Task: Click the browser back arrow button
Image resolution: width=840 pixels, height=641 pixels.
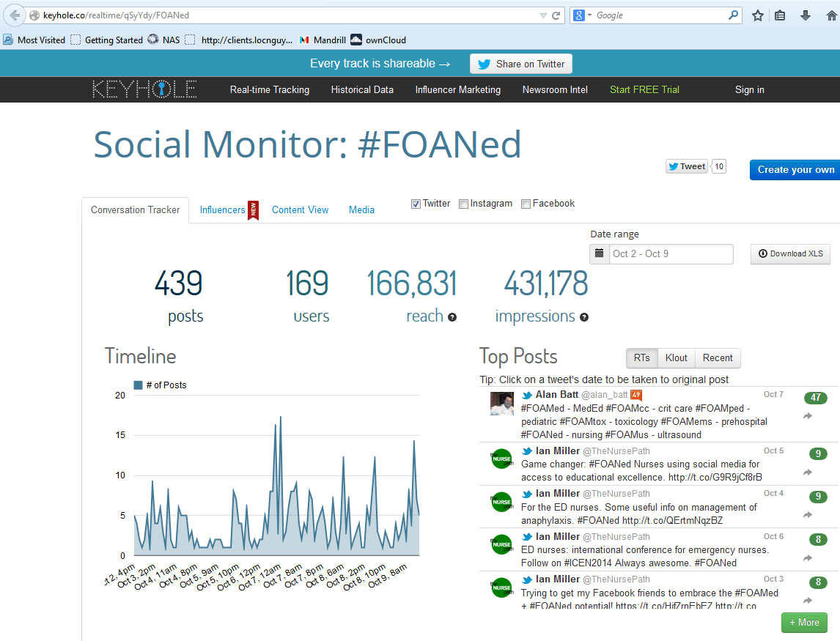Action: (x=14, y=15)
